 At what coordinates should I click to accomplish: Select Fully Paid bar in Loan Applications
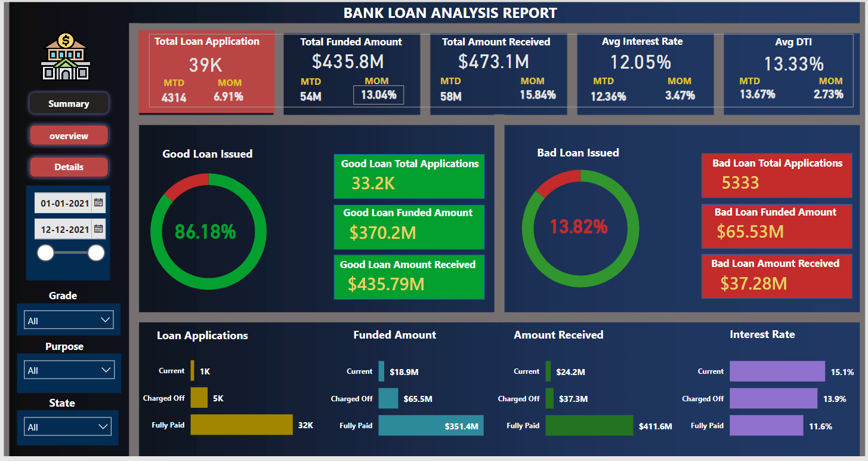pyautogui.click(x=242, y=425)
